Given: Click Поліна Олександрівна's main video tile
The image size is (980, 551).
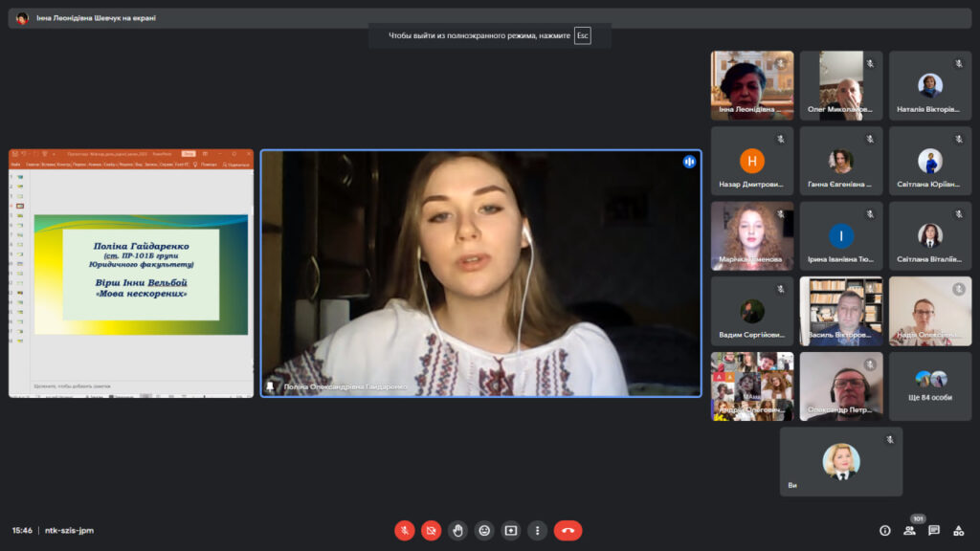Looking at the screenshot, I should pyautogui.click(x=480, y=273).
